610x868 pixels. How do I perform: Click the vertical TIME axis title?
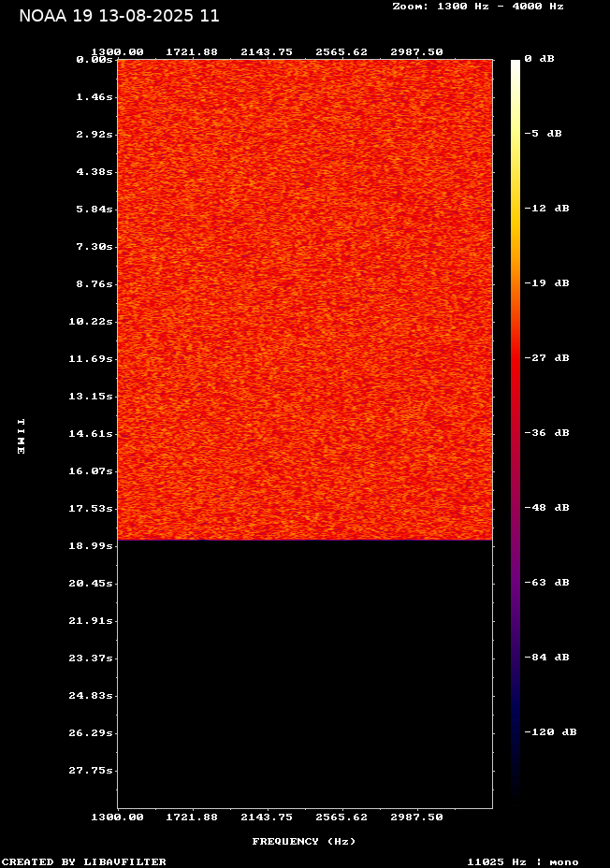click(x=21, y=436)
